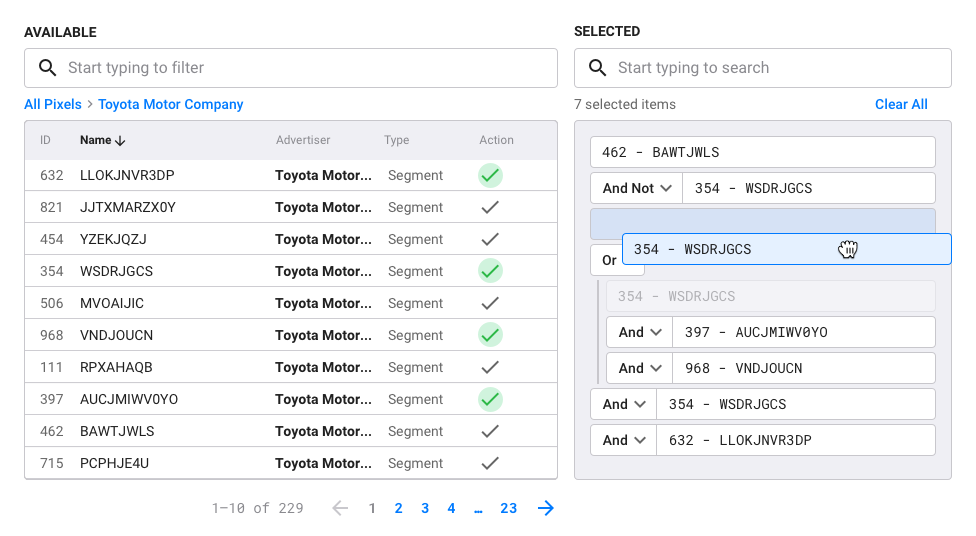Click the Clear All link
This screenshot has height=536, width=976.
click(901, 105)
